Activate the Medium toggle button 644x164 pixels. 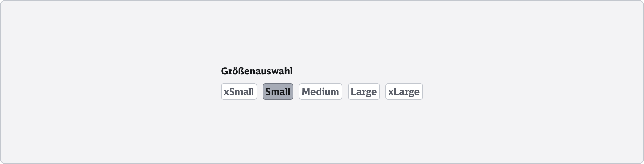coord(320,92)
